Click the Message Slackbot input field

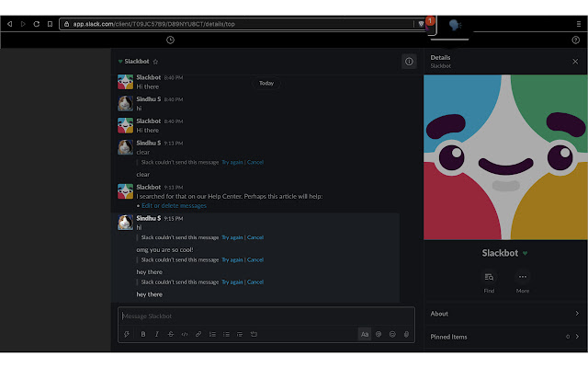click(266, 316)
